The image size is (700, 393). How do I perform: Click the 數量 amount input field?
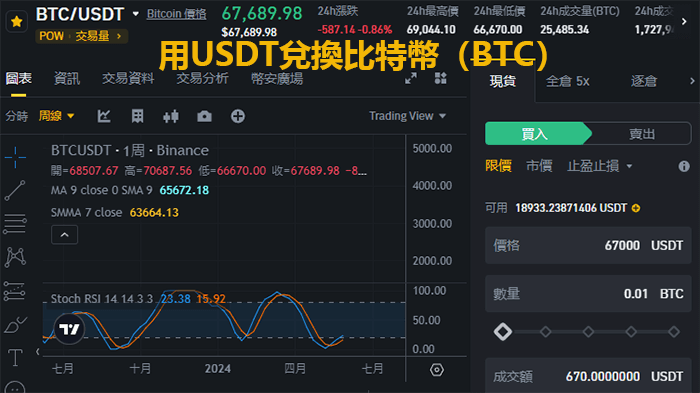coord(588,293)
